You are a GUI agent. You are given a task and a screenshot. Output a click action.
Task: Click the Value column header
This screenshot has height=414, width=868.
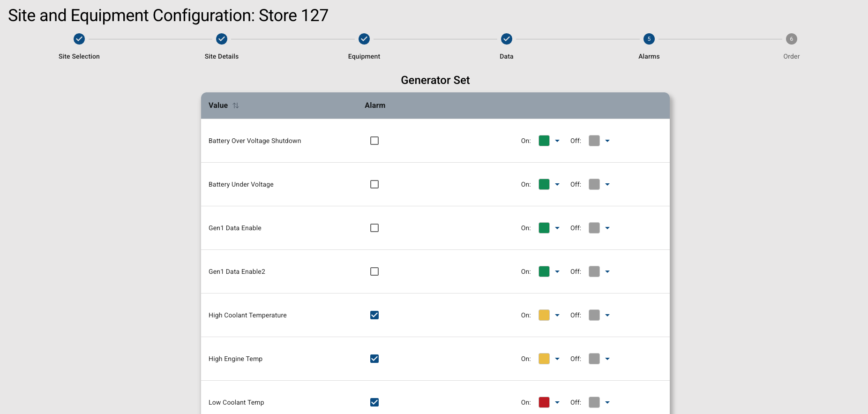pos(218,105)
